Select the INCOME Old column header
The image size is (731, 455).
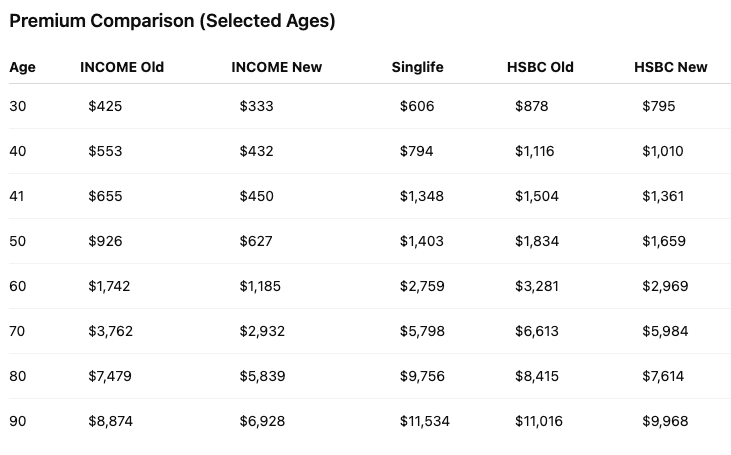pyautogui.click(x=122, y=67)
